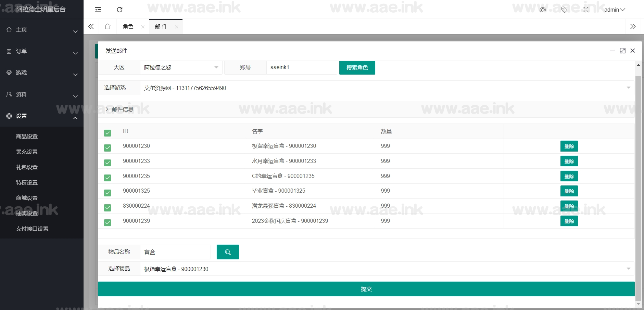Open the 选择物品 dropdown

click(387, 269)
